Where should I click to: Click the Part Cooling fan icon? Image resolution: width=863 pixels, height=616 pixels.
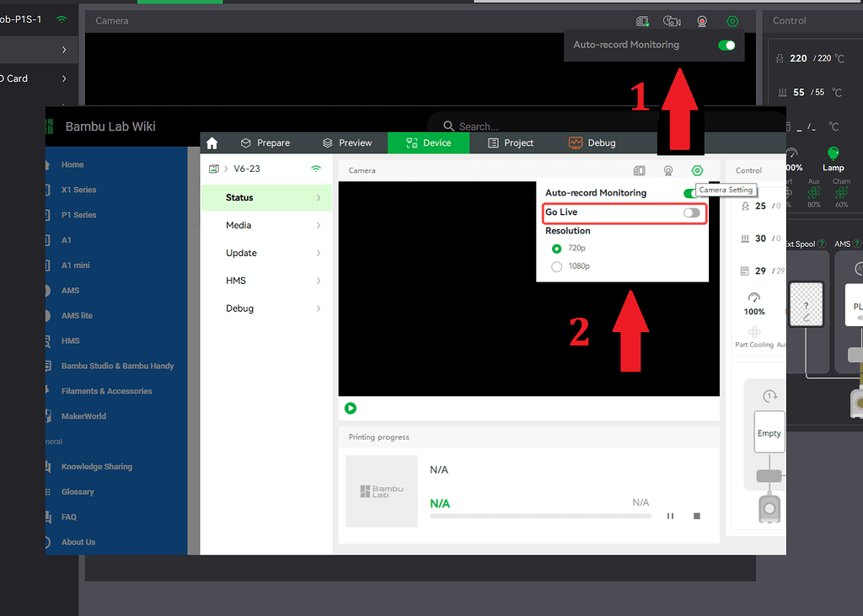754,332
